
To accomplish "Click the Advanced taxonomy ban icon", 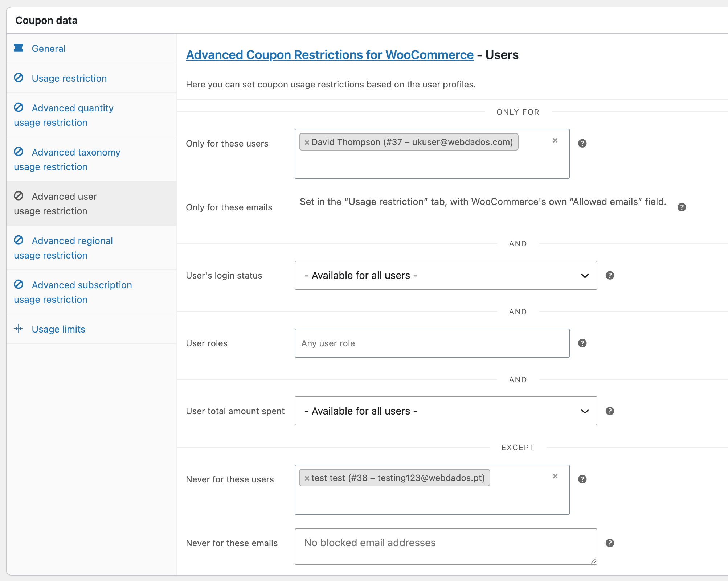I will (x=19, y=152).
